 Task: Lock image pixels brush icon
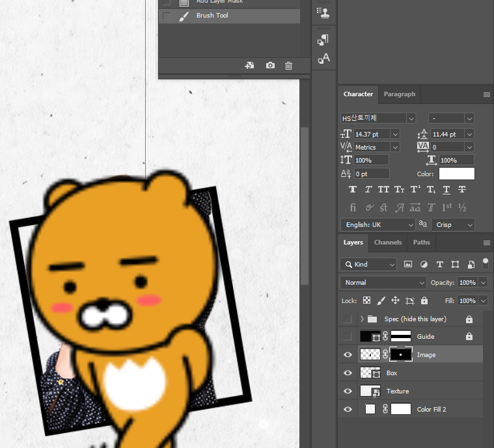point(381,300)
